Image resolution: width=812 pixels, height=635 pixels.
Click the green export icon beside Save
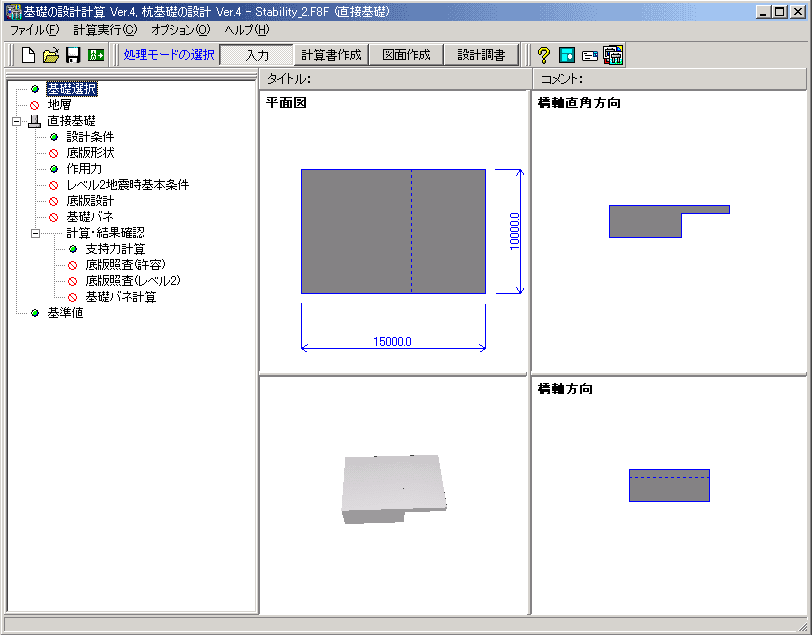pos(96,55)
